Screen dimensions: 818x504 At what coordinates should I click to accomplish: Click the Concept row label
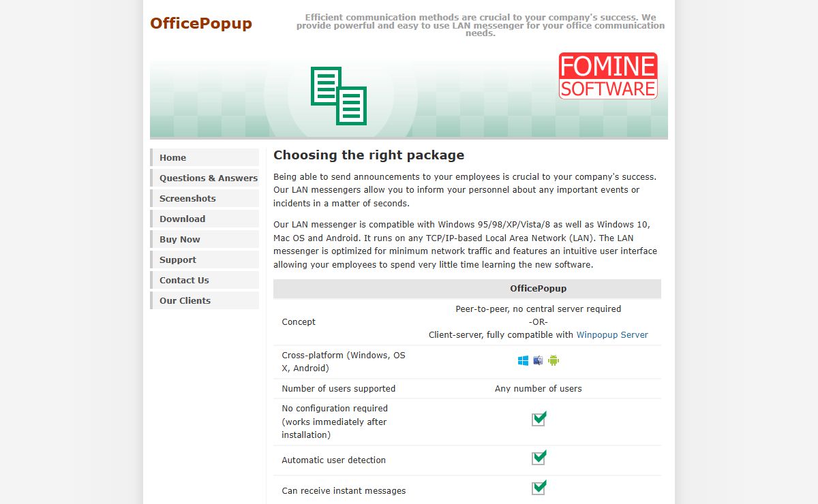coord(299,322)
